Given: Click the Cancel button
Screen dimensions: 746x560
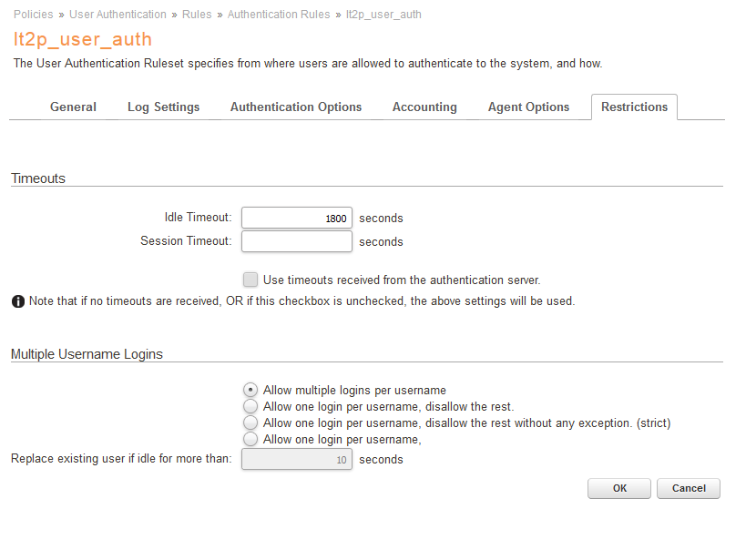Looking at the screenshot, I should coord(689,488).
